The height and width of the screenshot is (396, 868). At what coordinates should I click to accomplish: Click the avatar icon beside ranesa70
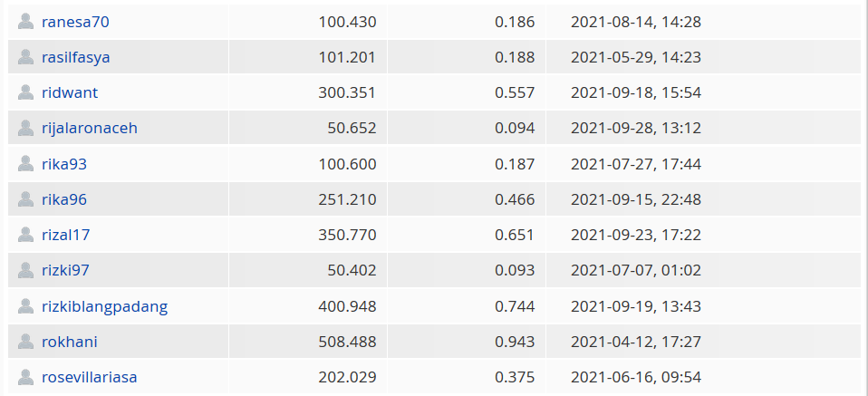[x=25, y=22]
